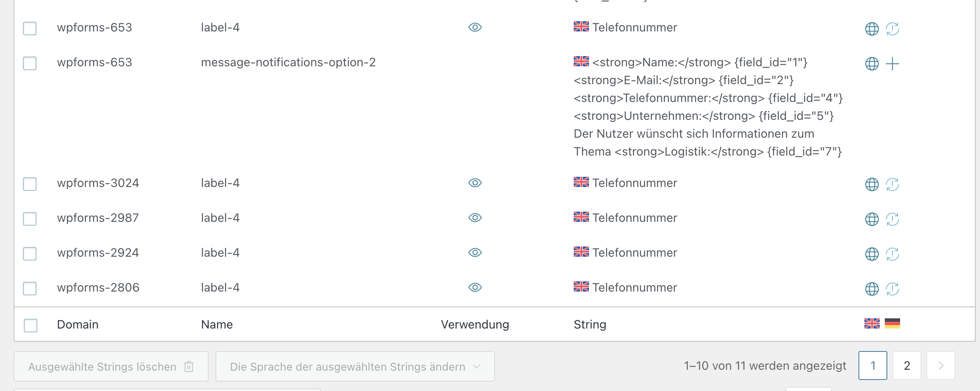Open page 2 of the strings list
Viewport: 980px width, 391px height.
pyautogui.click(x=907, y=365)
